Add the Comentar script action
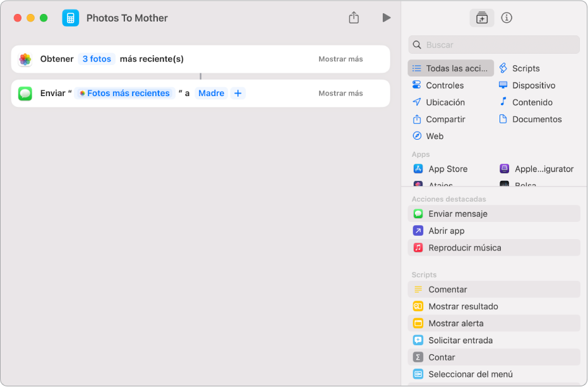 [x=494, y=290]
